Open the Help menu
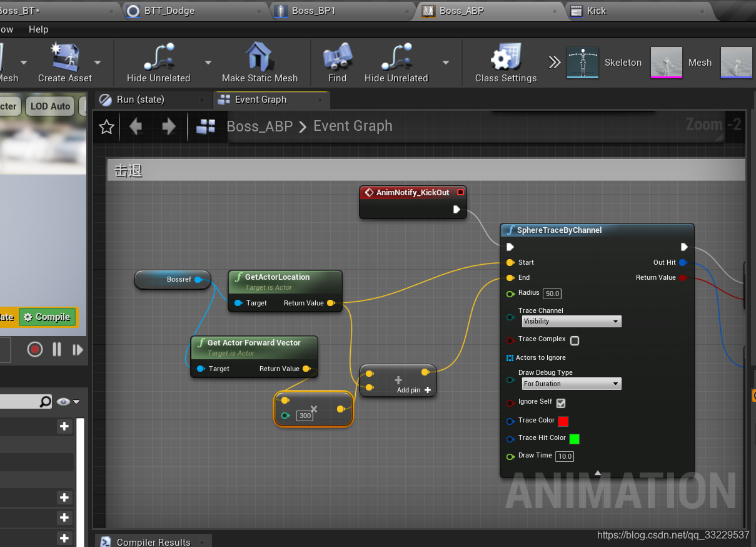 [38, 29]
